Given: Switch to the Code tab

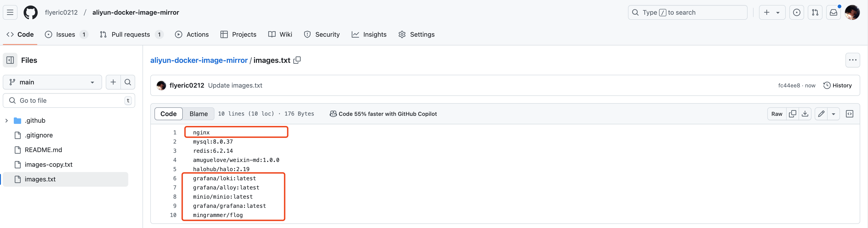Looking at the screenshot, I should [20, 34].
